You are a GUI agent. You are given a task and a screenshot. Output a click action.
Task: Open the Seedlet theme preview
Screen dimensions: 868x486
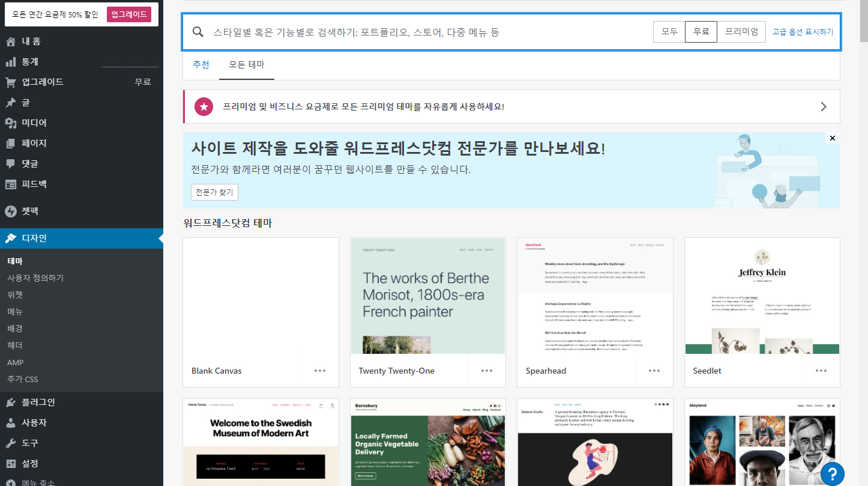pyautogui.click(x=762, y=296)
